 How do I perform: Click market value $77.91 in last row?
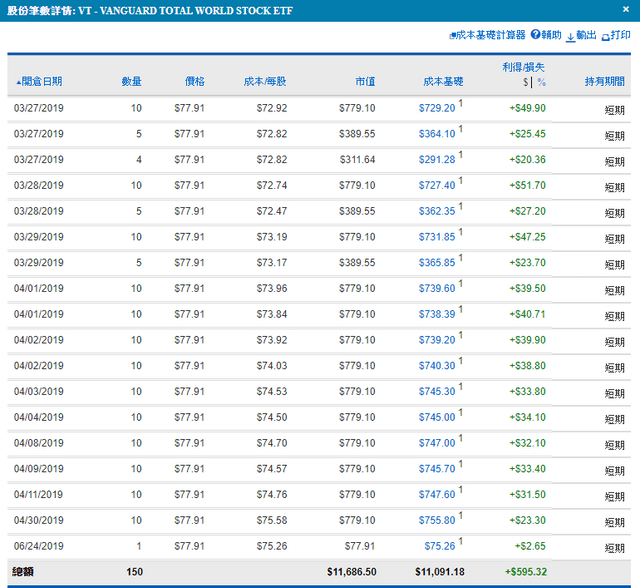[x=360, y=546]
